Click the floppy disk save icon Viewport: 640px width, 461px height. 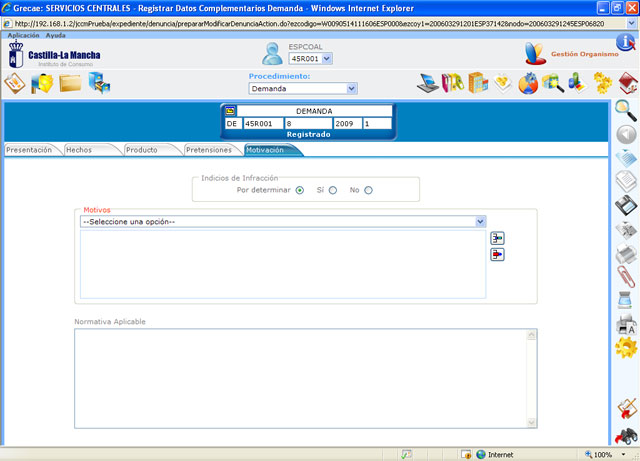[626, 205]
